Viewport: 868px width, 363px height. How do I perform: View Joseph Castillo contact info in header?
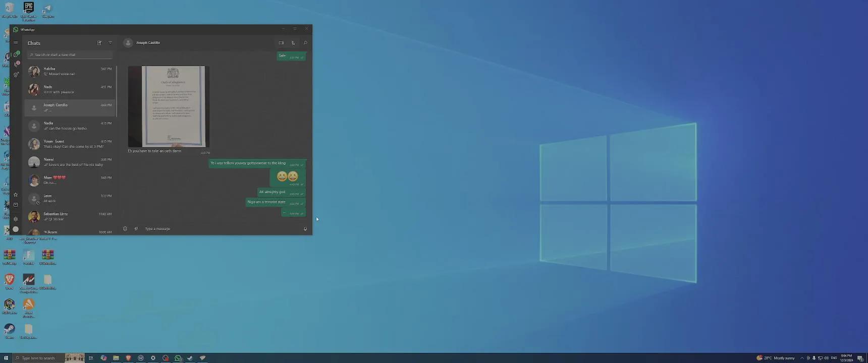coord(148,43)
